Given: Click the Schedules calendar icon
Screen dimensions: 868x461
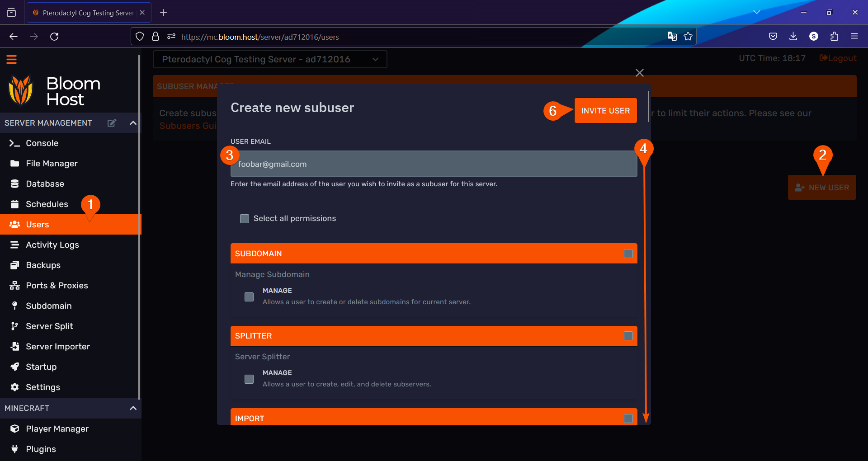Looking at the screenshot, I should [x=14, y=204].
